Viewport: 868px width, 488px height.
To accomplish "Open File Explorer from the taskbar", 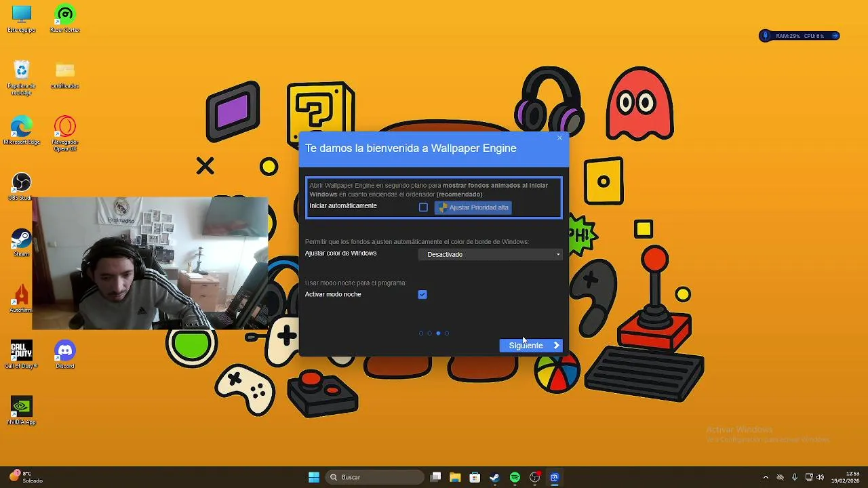I will [455, 477].
